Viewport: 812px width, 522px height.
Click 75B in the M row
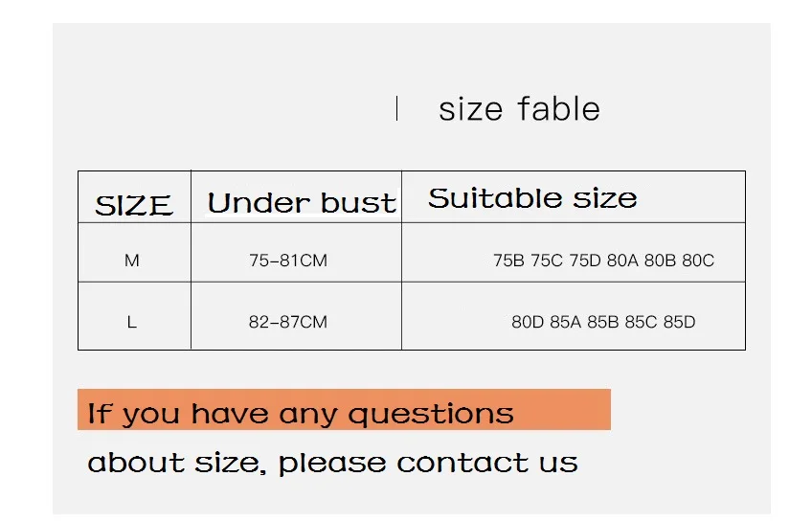pos(508,261)
